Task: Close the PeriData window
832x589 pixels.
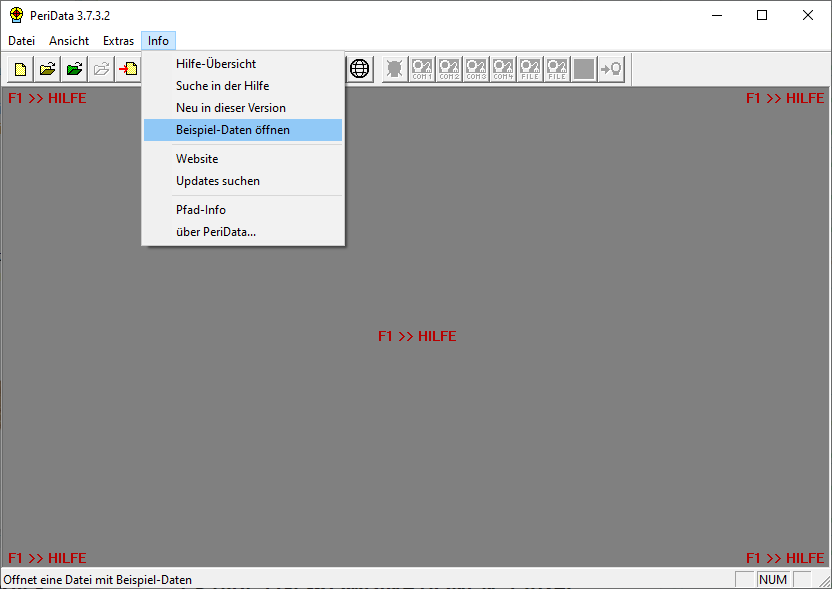Action: (x=808, y=15)
